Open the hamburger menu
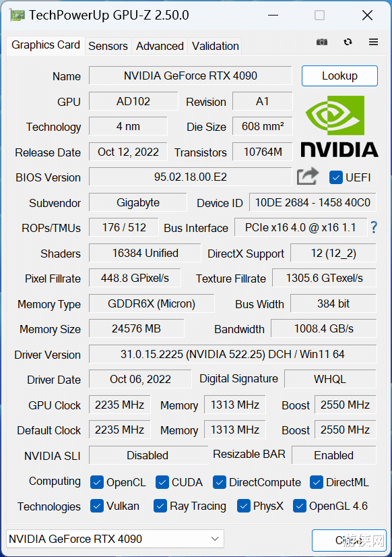Image resolution: width=392 pixels, height=557 pixels. pos(373,42)
